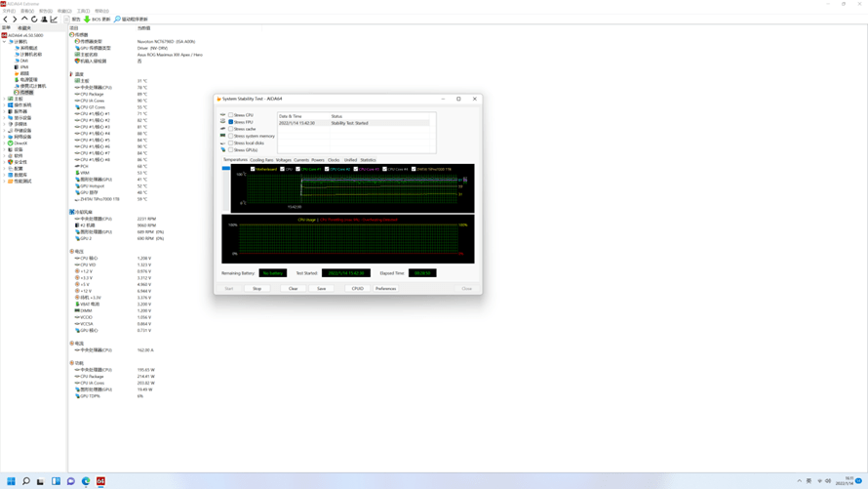Viewport: 868px width, 489px height.
Task: Open Preferences in stability test window
Action: pyautogui.click(x=386, y=289)
